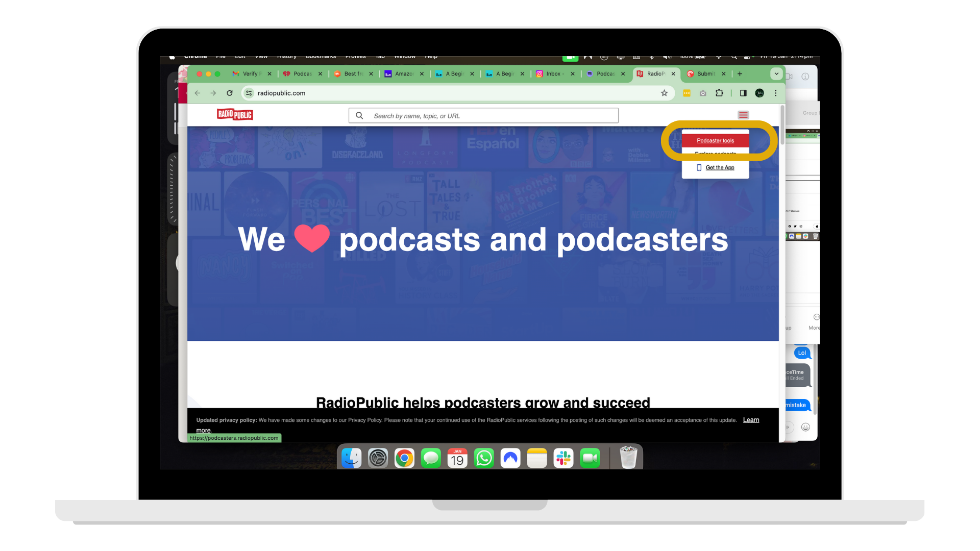Bookmark this page with the star
980x551 pixels.
pos(664,93)
